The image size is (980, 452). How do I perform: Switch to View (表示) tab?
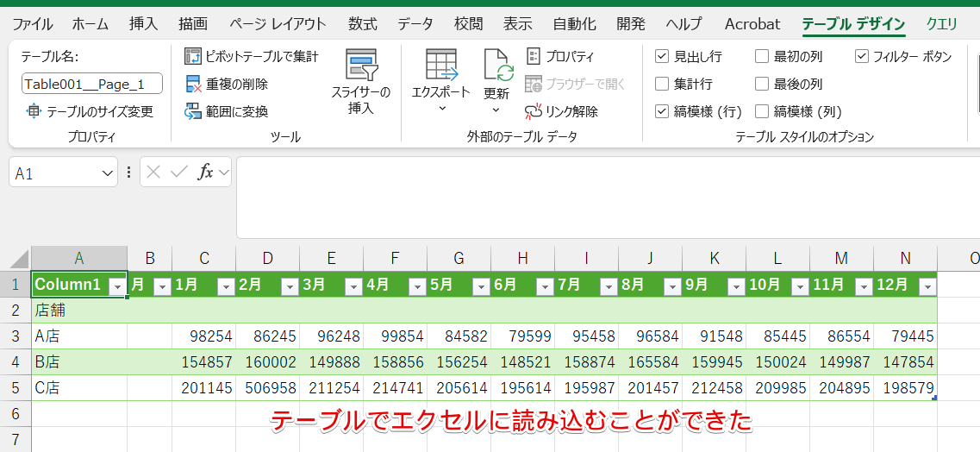[517, 24]
